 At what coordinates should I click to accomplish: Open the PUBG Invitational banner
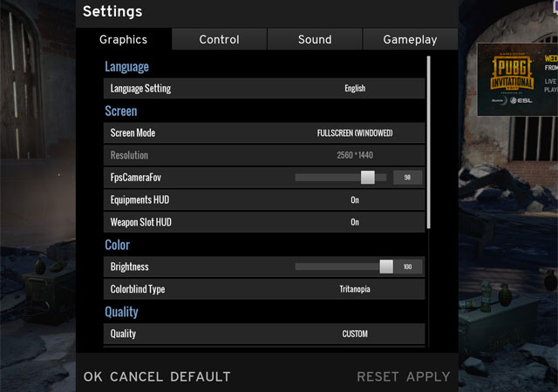[517, 79]
